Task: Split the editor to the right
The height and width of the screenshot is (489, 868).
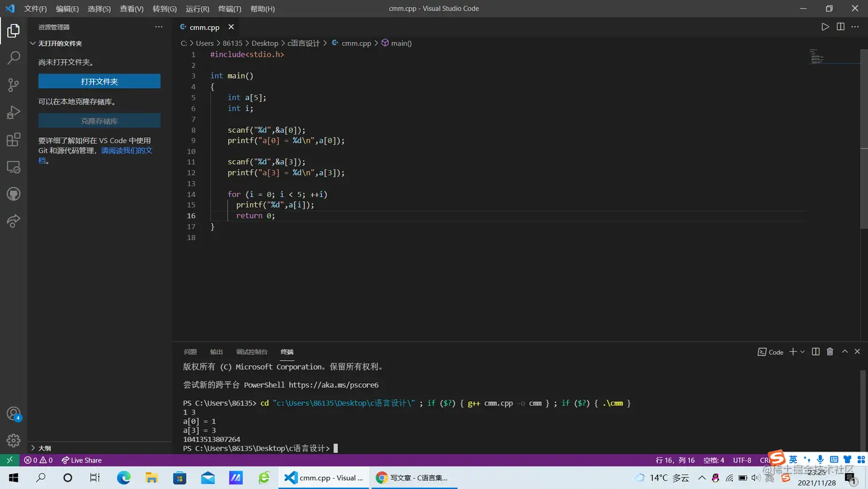Action: tap(840, 27)
